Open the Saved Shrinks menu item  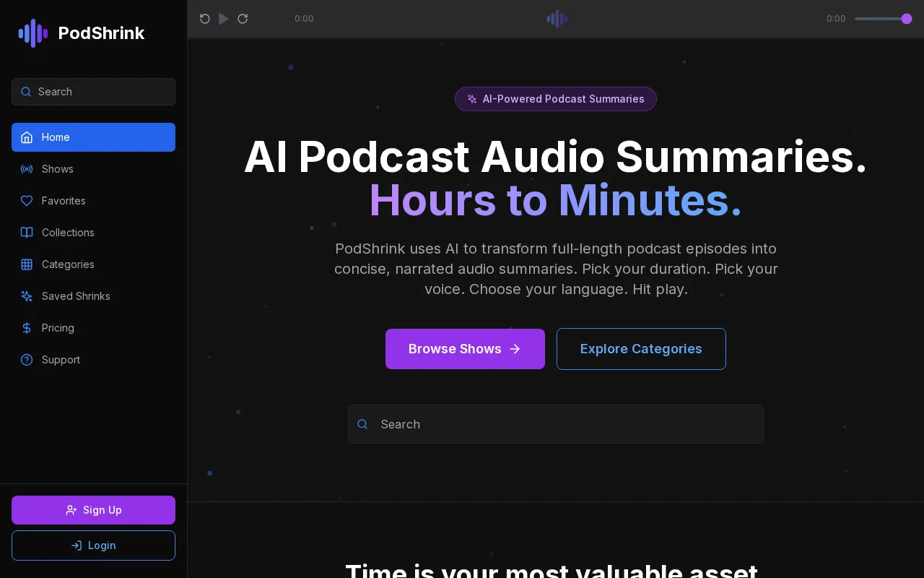tap(93, 296)
